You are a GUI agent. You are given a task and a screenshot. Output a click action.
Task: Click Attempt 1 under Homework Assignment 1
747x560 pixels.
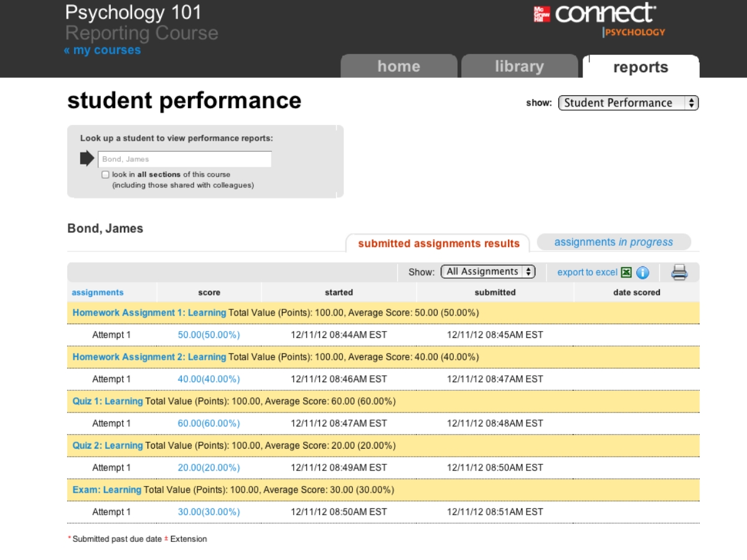click(111, 335)
